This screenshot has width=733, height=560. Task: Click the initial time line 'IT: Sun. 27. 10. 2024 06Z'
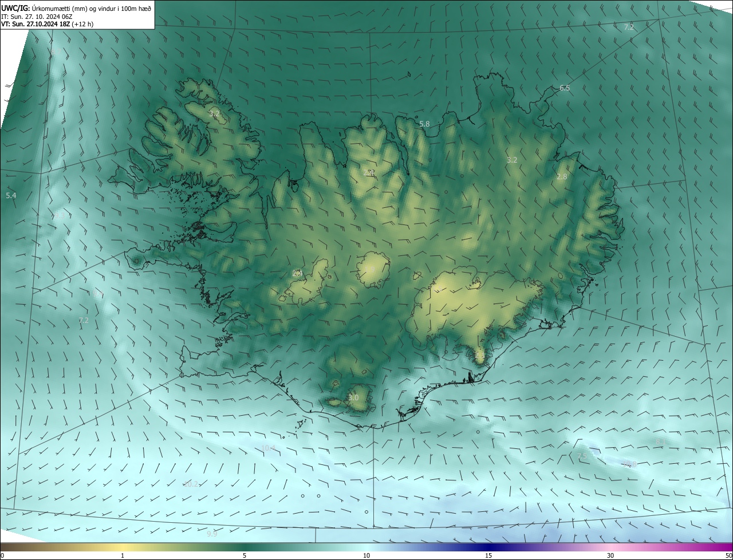pos(37,17)
